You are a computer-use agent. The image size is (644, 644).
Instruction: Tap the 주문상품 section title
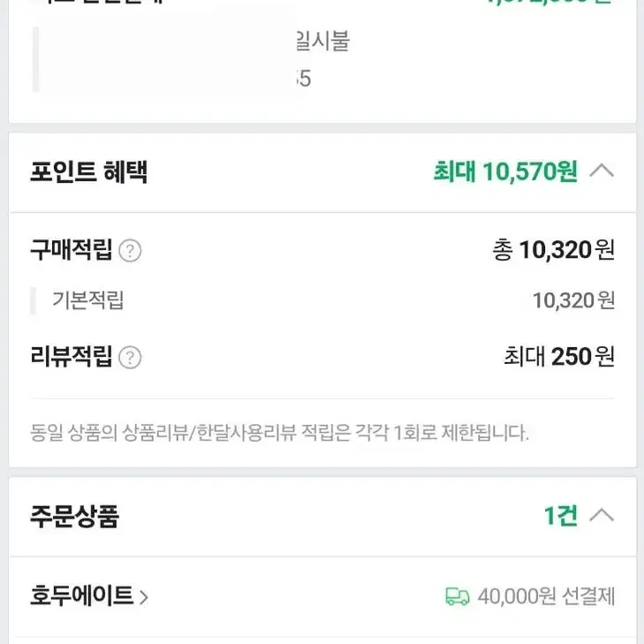point(75,516)
